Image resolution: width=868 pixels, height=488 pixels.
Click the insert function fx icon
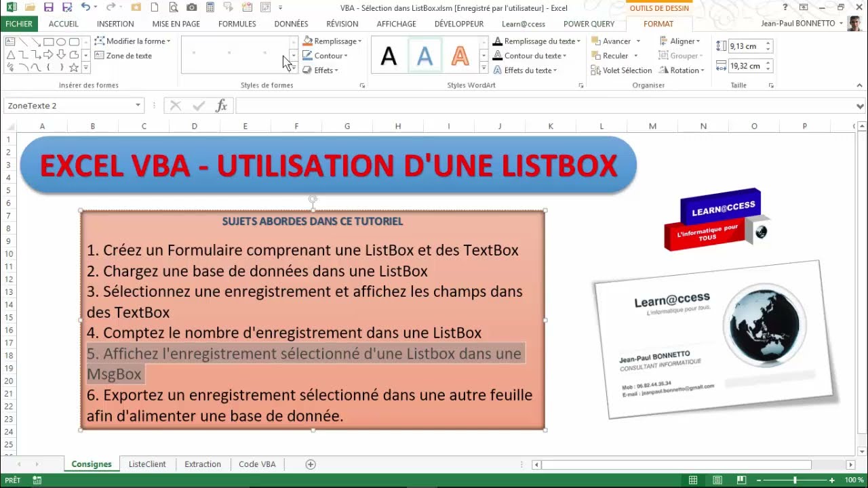tap(221, 106)
